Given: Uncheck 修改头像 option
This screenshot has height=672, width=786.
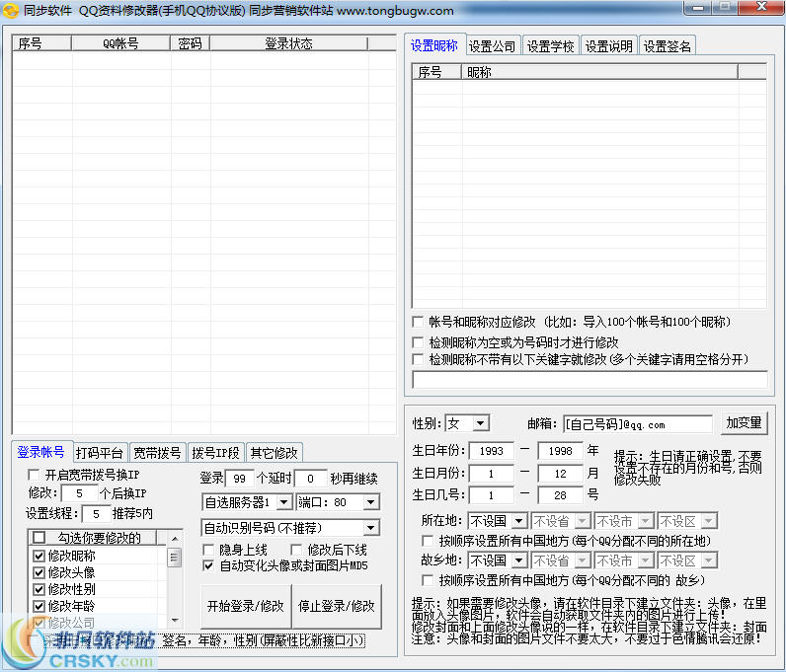Looking at the screenshot, I should click(39, 572).
